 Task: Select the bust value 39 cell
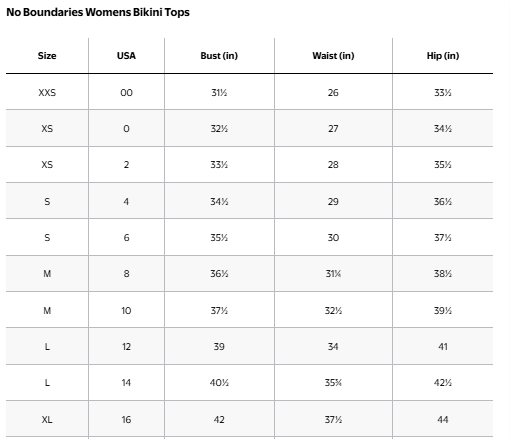pos(219,347)
